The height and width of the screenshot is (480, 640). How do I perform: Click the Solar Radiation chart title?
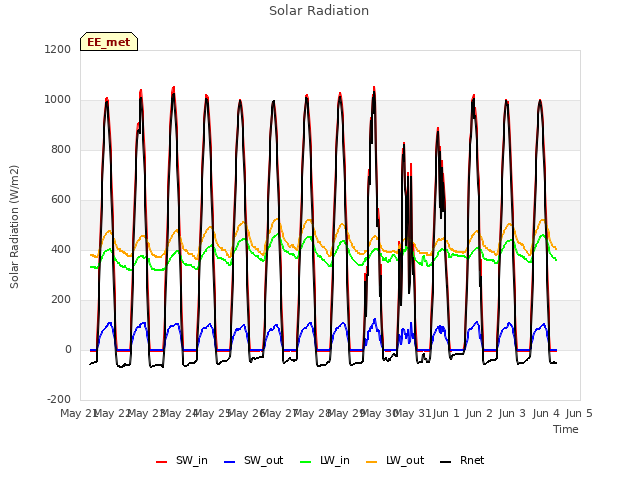(319, 11)
